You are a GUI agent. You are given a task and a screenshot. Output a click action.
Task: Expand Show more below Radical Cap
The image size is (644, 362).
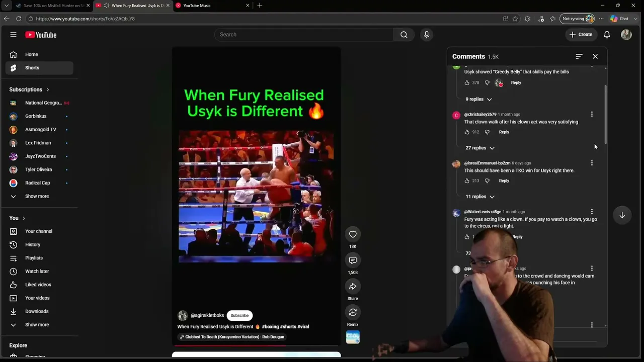[x=37, y=196]
